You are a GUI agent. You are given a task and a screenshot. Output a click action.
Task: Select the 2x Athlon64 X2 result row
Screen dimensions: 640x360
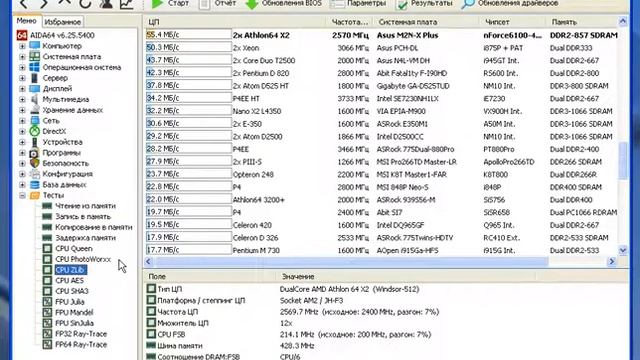[x=382, y=35]
